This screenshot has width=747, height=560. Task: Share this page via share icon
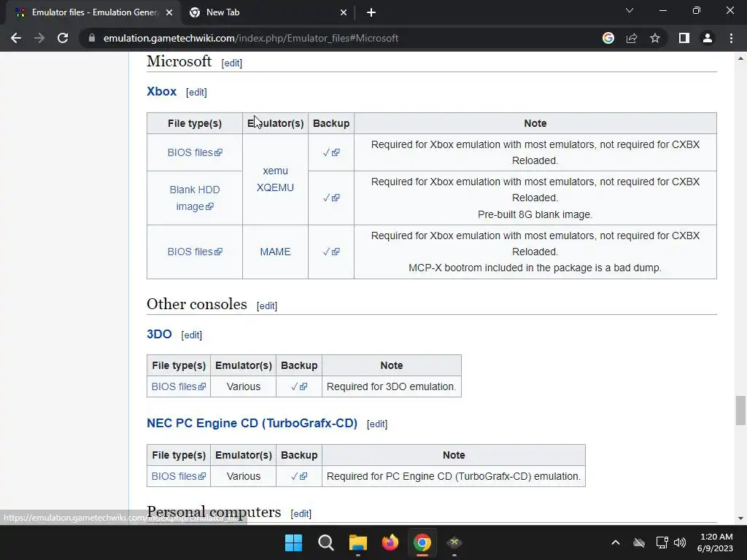coord(632,38)
